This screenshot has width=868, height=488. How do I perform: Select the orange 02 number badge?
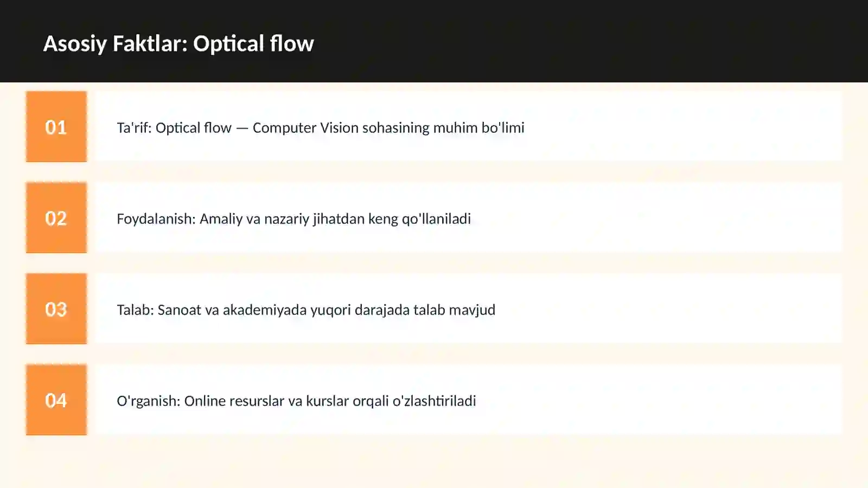[x=56, y=217]
